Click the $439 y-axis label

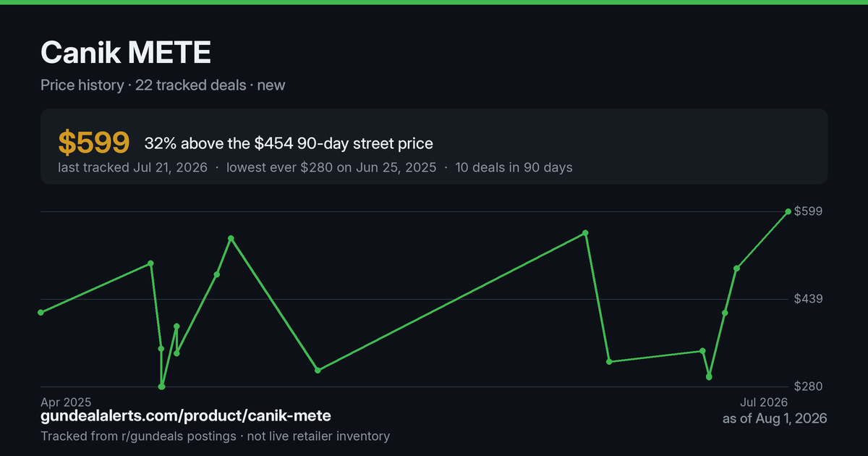tap(809, 299)
